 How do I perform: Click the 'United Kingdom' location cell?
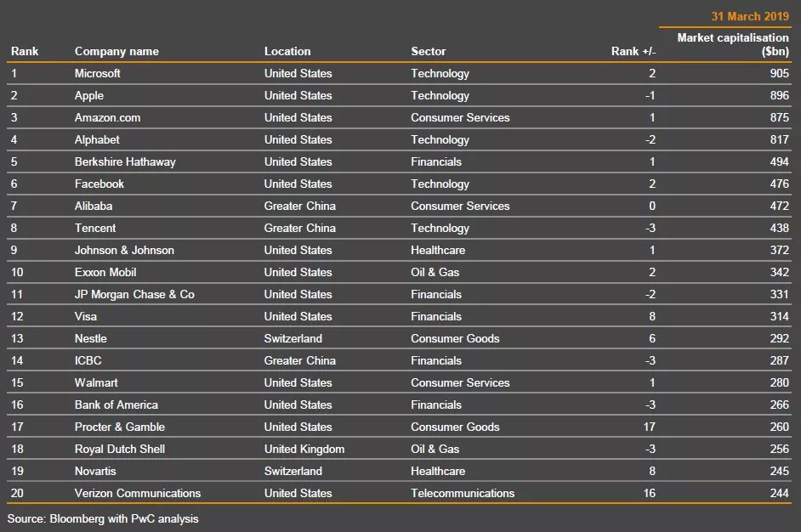[304, 449]
